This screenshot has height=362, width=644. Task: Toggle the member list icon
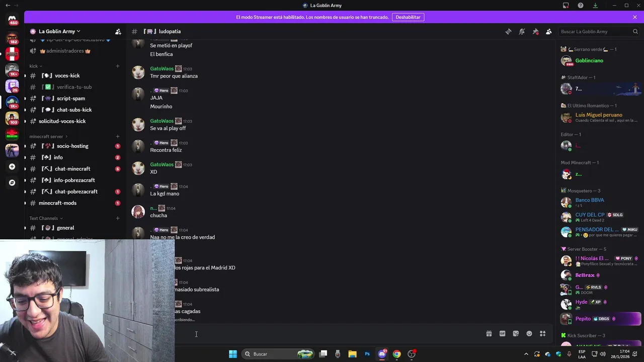tap(549, 31)
